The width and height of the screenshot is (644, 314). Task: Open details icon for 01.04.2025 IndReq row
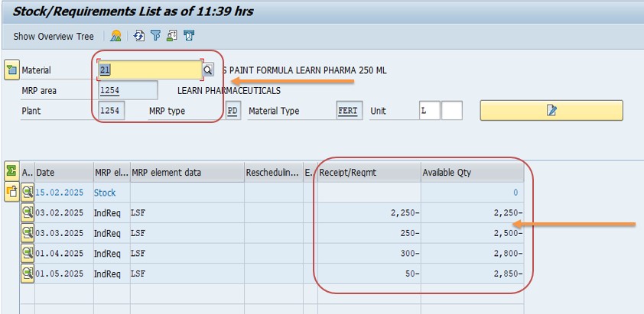(28, 253)
